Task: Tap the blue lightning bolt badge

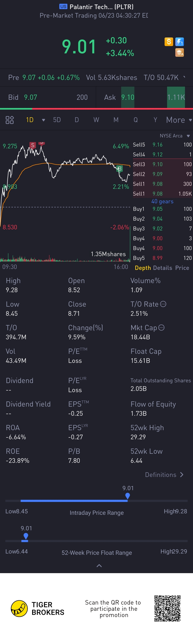Action: click(179, 42)
